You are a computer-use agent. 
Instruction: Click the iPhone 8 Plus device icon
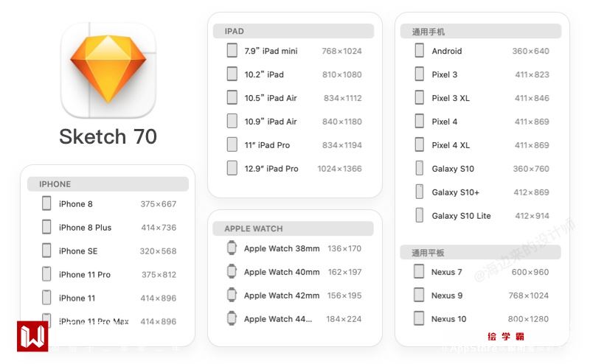46,227
